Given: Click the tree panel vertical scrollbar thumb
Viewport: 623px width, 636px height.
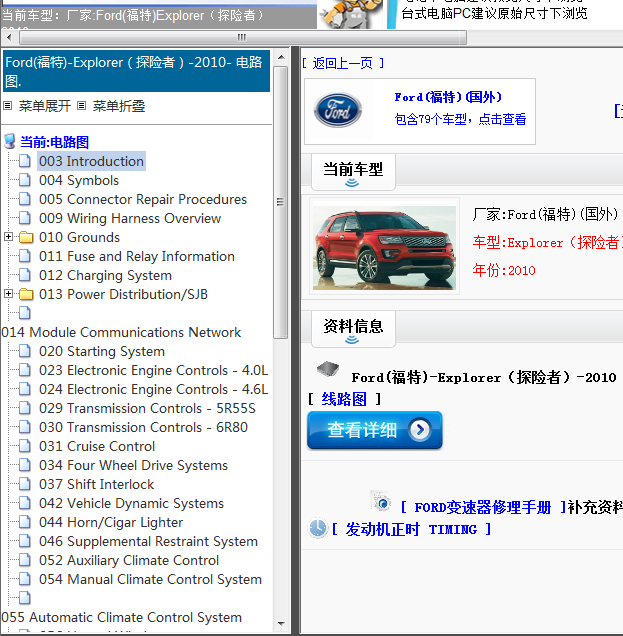Looking at the screenshot, I should 281,202.
